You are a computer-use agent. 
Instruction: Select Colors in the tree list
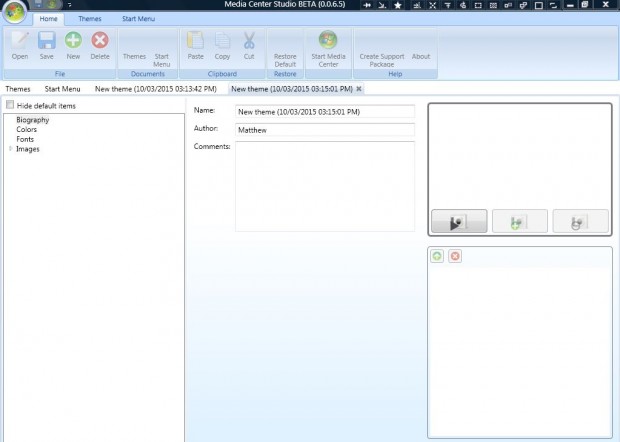click(27, 129)
